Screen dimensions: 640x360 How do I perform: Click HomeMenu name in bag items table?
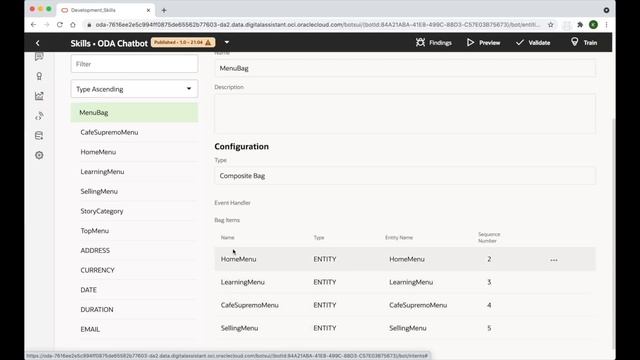coord(238,259)
